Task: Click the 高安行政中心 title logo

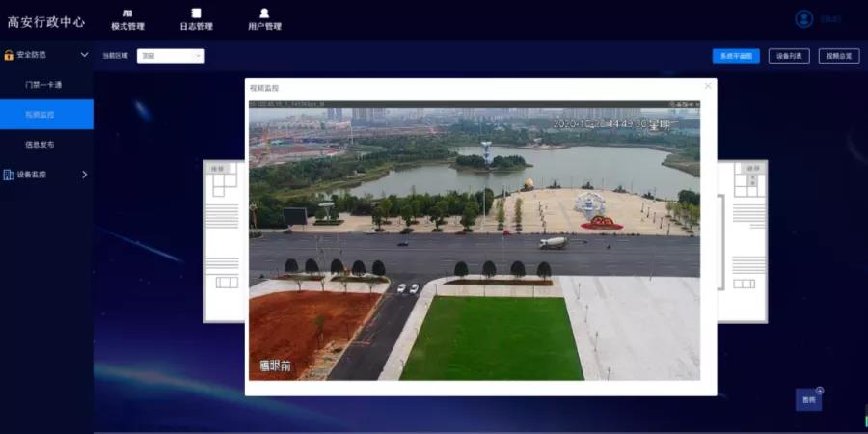Action: pyautogui.click(x=46, y=22)
